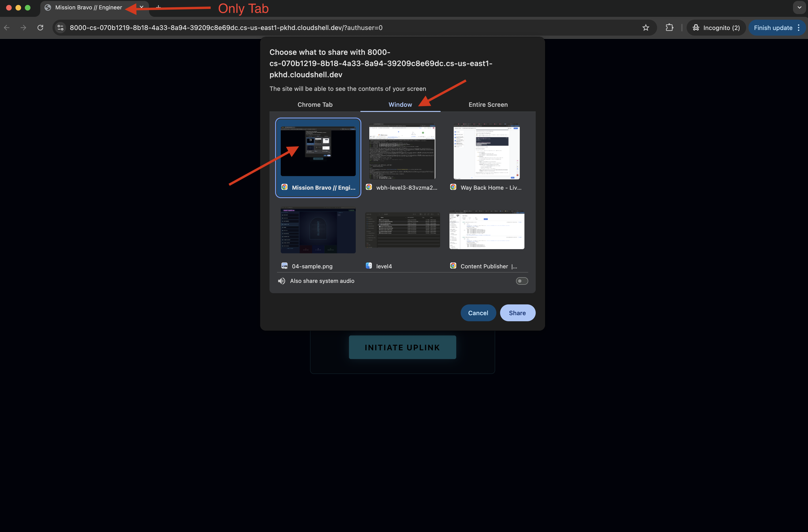The width and height of the screenshot is (808, 532).
Task: Open the Extensions puzzle icon
Action: point(669,28)
